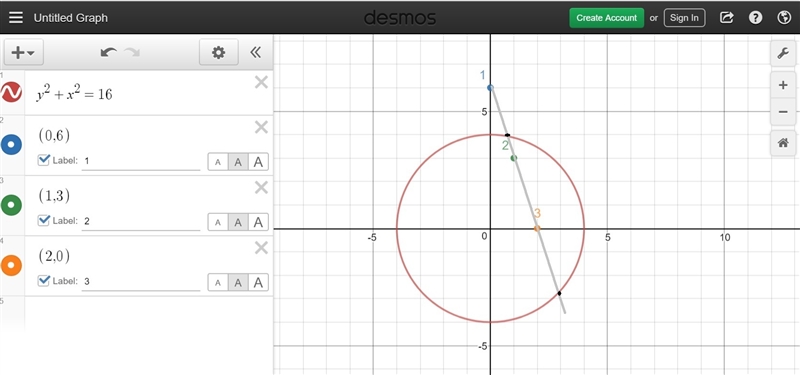This screenshot has height=375, width=800.
Task: Open the help question mark icon
Action: tap(755, 17)
